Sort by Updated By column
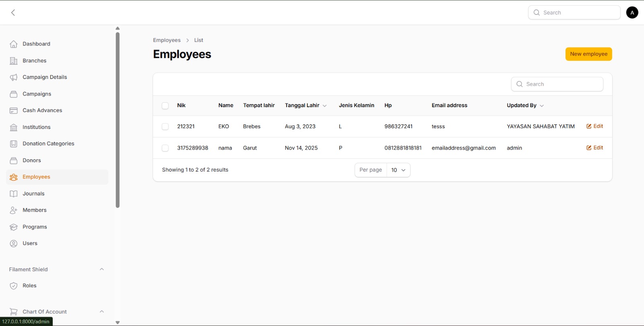This screenshot has height=326, width=644. click(x=525, y=106)
